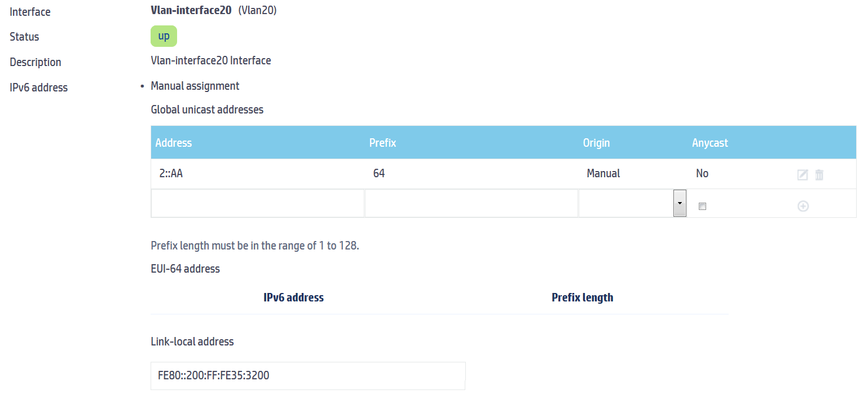Select the Manual origin cell
The height and width of the screenshot is (394, 868).
coord(603,173)
